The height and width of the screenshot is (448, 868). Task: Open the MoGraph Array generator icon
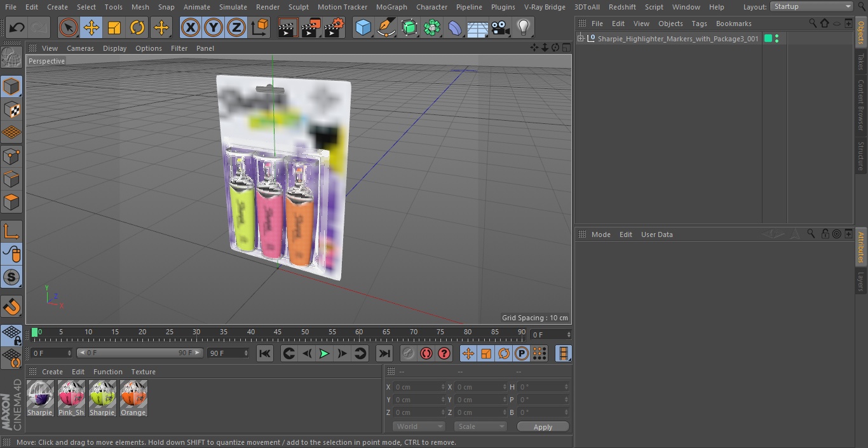pyautogui.click(x=432, y=27)
